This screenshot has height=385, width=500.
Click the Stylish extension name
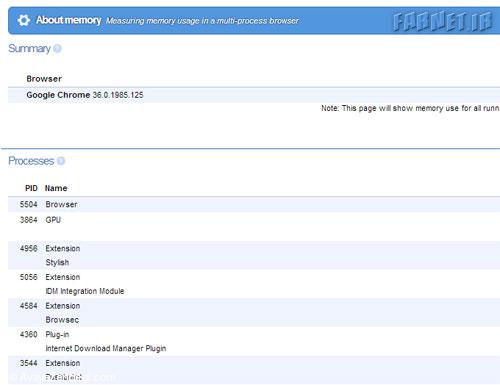(x=57, y=263)
